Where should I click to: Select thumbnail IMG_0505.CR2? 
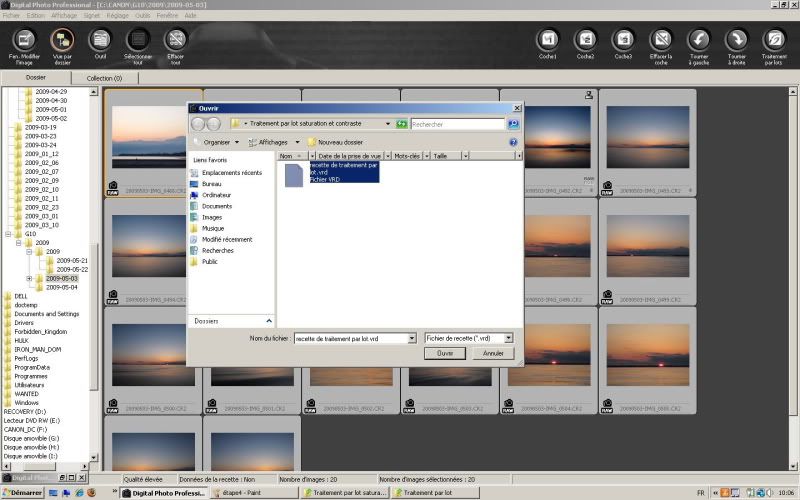648,361
